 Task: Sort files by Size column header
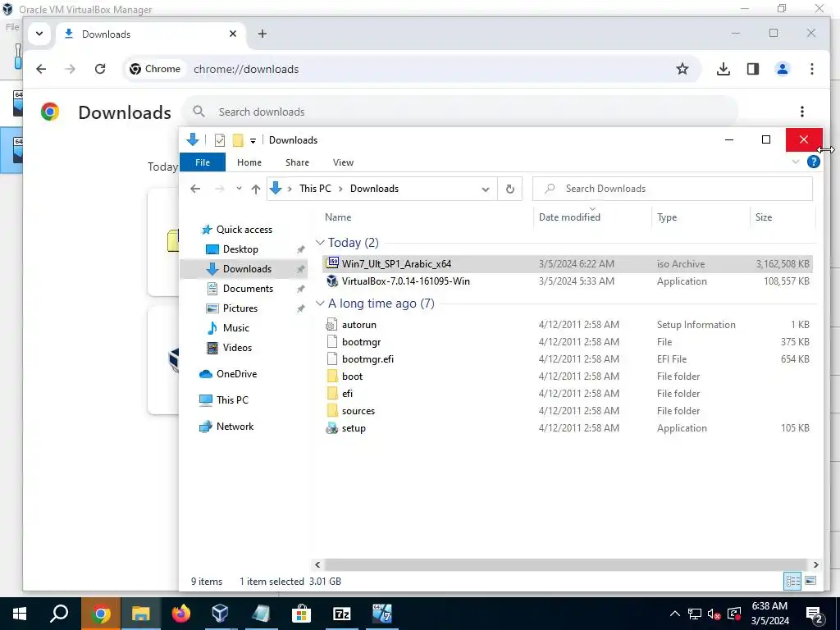pyautogui.click(x=764, y=217)
